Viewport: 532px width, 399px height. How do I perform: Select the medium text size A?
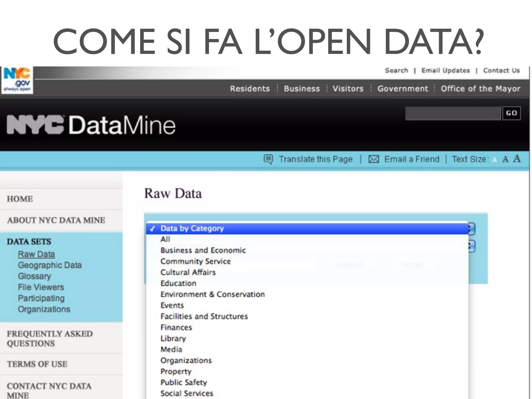(505, 159)
